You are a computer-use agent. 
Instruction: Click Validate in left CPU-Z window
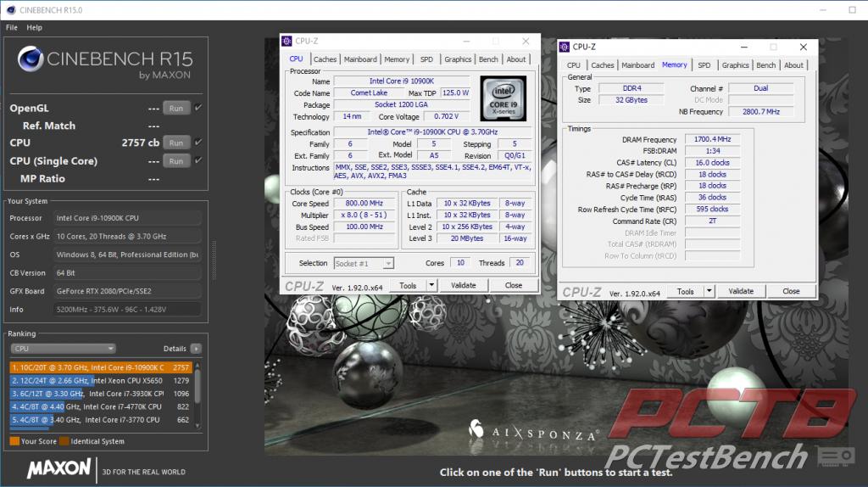[x=464, y=285]
